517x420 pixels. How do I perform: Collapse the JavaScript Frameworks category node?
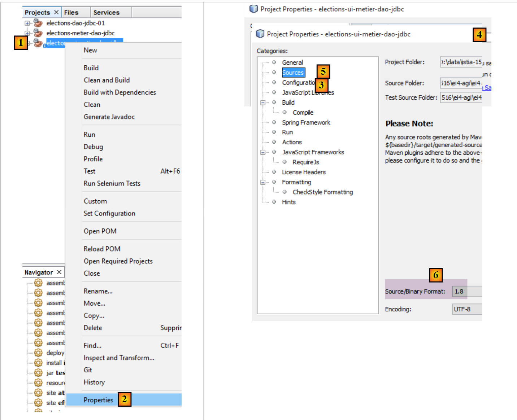pos(263,152)
